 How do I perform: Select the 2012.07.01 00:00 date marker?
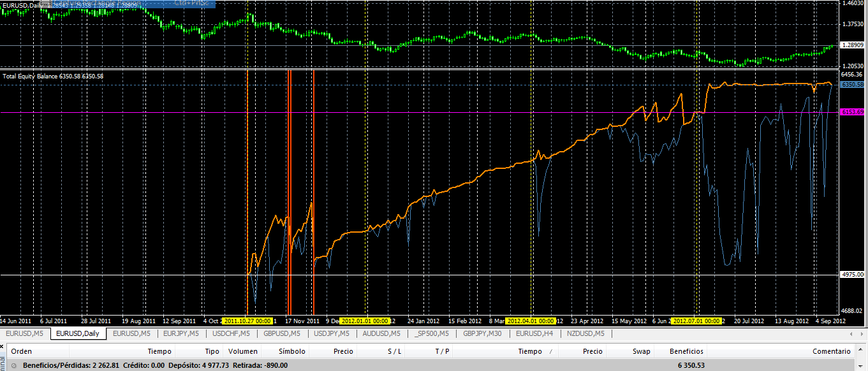click(x=696, y=321)
